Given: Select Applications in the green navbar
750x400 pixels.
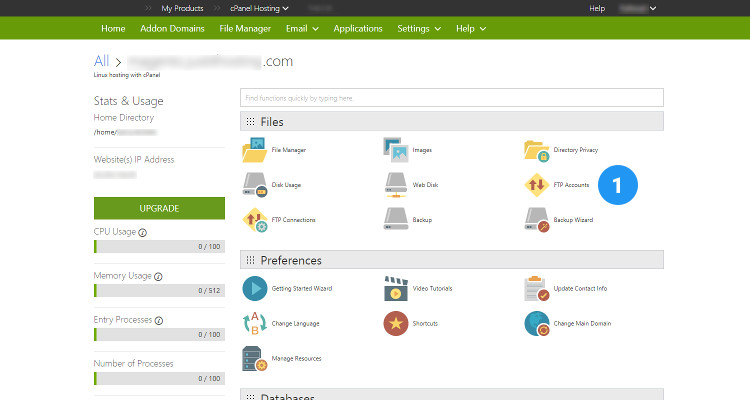Looking at the screenshot, I should click(x=358, y=29).
